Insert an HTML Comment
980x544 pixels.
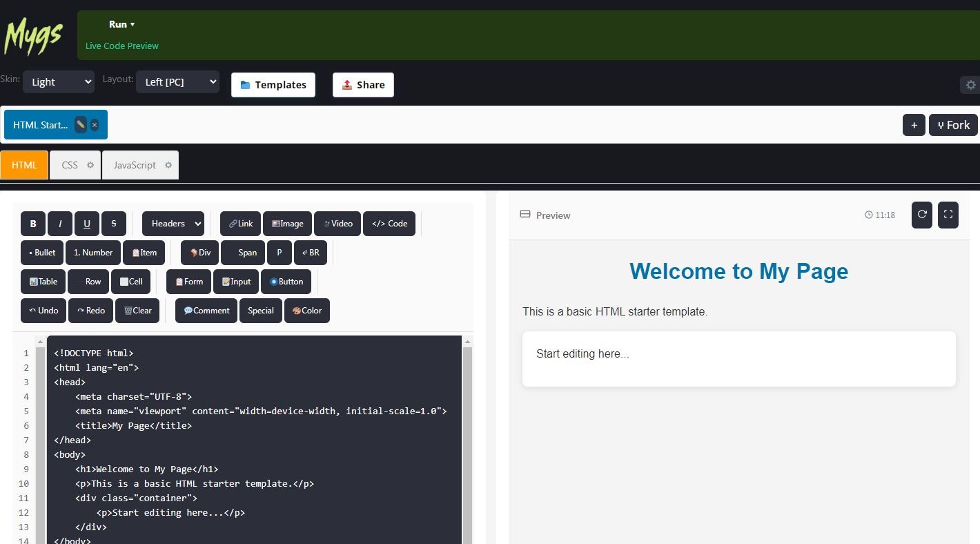click(206, 311)
